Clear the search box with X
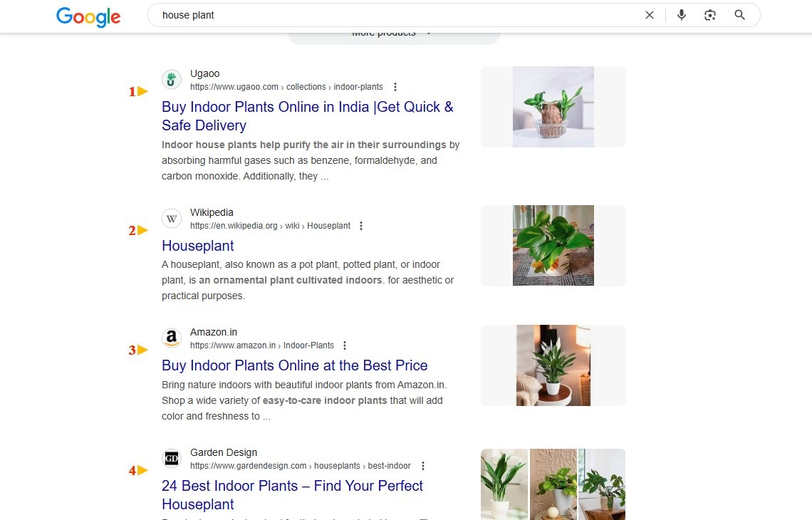Image resolution: width=812 pixels, height=520 pixels. pyautogui.click(x=650, y=15)
